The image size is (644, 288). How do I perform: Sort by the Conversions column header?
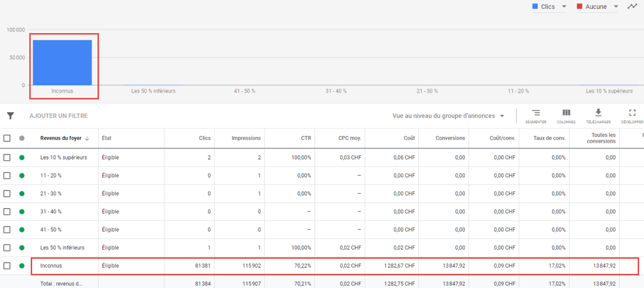click(x=450, y=138)
